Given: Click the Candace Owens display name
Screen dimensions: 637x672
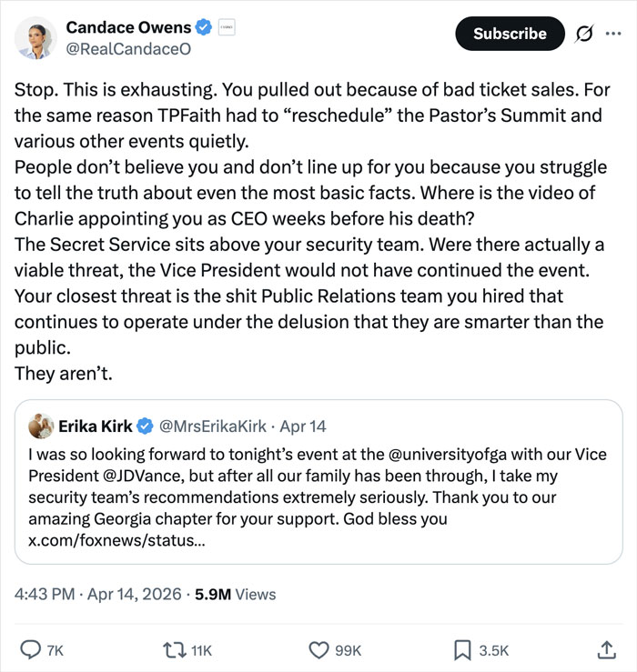Looking at the screenshot, I should click(x=128, y=27).
